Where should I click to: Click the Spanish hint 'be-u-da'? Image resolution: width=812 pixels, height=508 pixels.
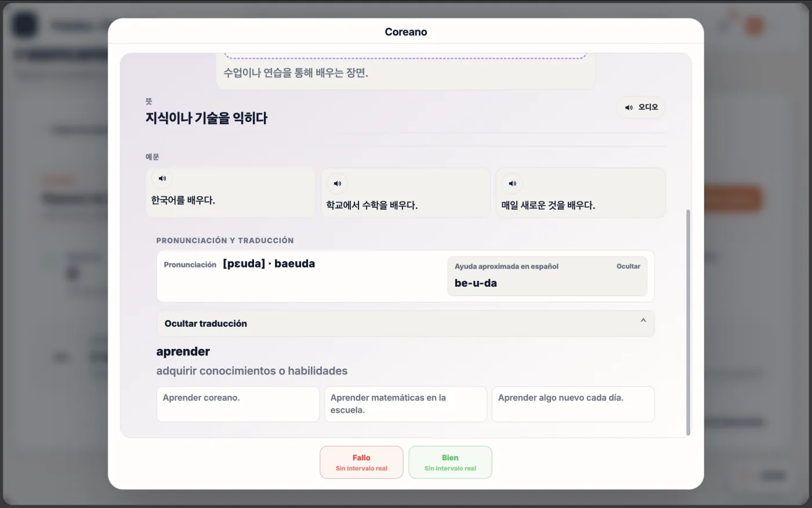[x=476, y=283]
